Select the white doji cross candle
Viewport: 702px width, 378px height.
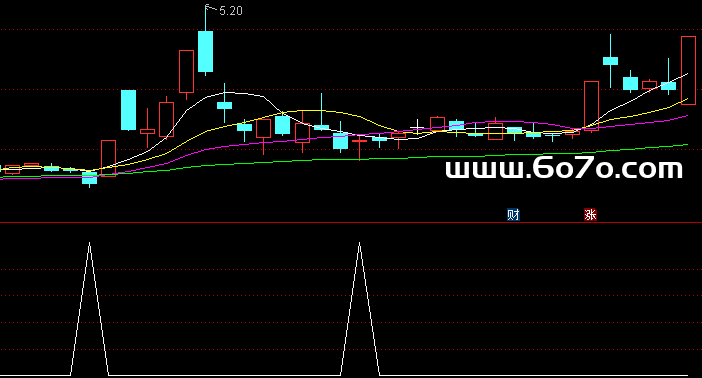pyautogui.click(x=417, y=128)
